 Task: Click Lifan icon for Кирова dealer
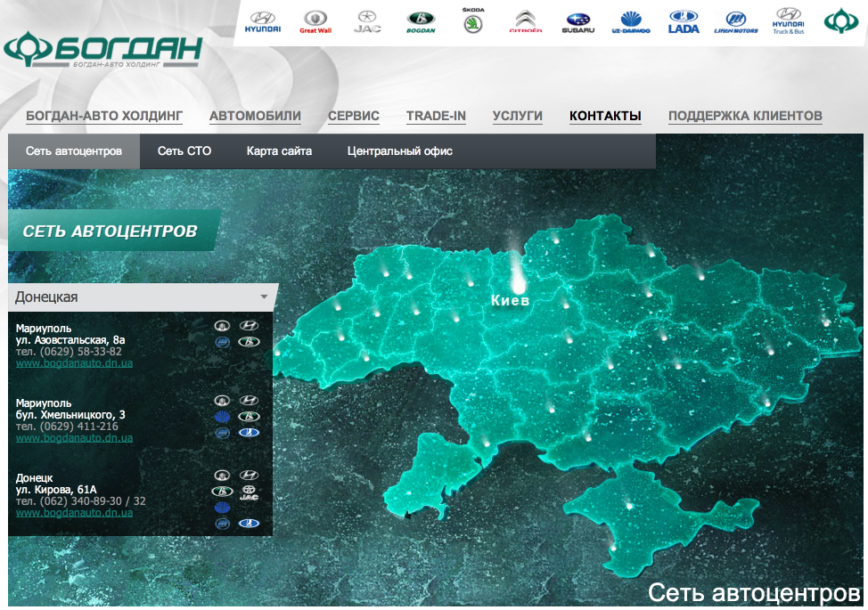(222, 523)
